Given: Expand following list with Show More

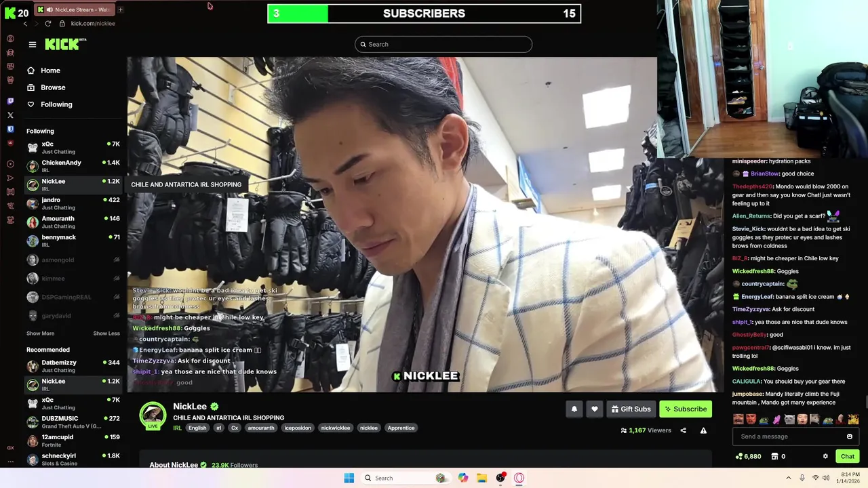Looking at the screenshot, I should point(40,333).
